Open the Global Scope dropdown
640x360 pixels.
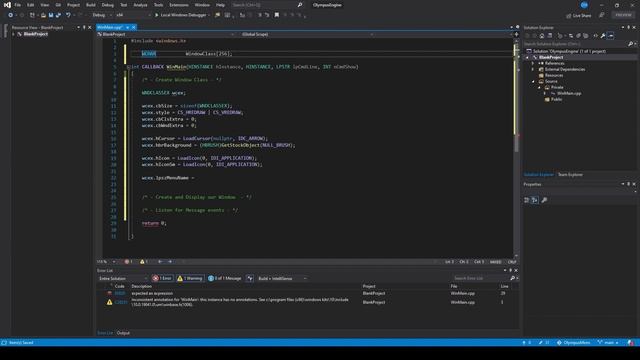tap(306, 34)
